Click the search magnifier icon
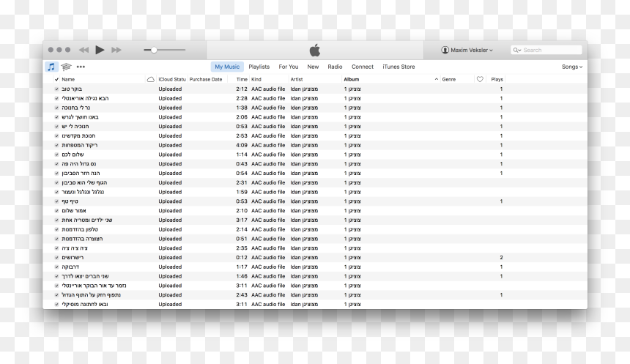 (516, 51)
